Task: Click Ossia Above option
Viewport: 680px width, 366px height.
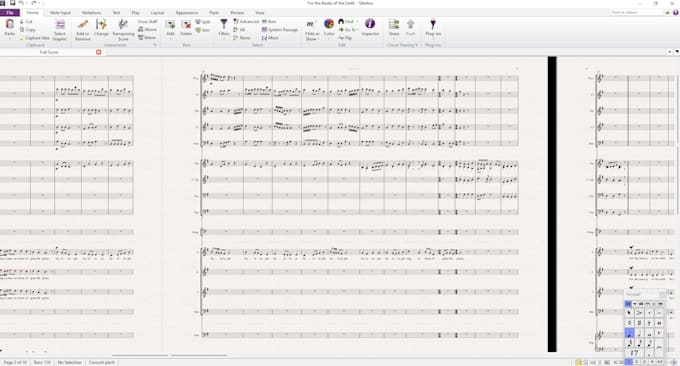Action: (x=147, y=29)
